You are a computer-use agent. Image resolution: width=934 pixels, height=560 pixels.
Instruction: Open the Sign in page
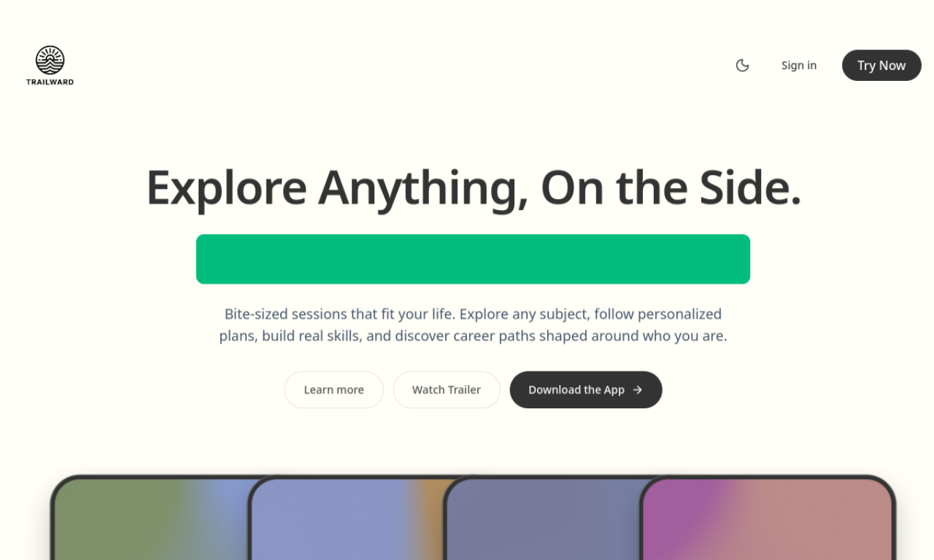click(799, 66)
